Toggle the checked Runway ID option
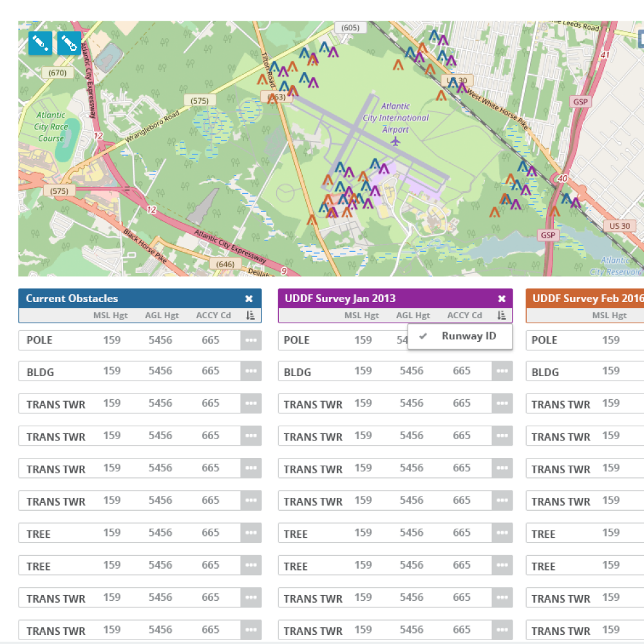The height and width of the screenshot is (644, 644). [460, 336]
